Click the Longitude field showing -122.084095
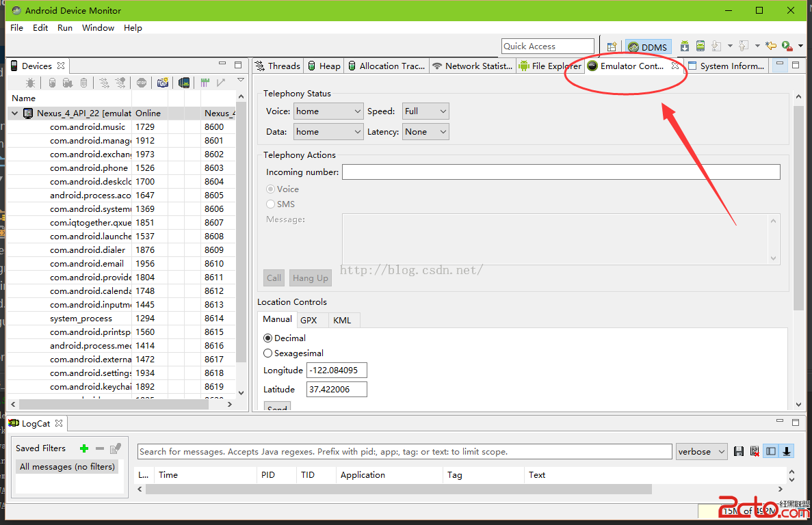812x525 pixels. [x=337, y=371]
